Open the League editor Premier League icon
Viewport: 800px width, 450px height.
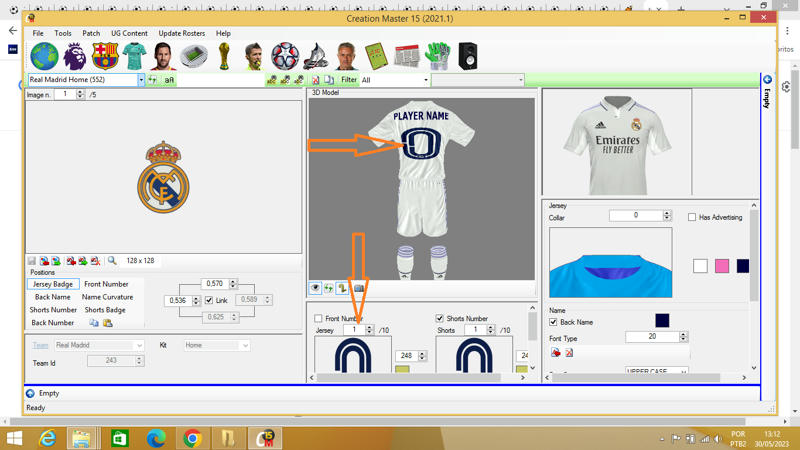(74, 56)
